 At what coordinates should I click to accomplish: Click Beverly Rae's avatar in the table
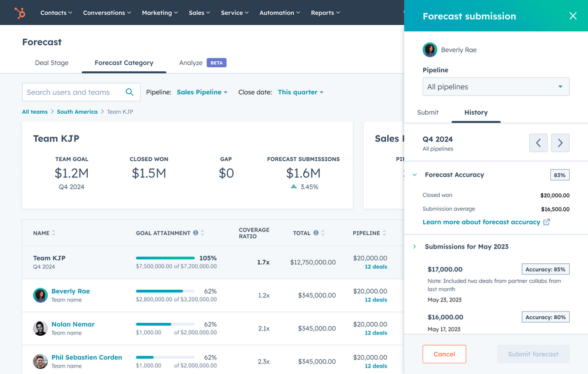(40, 295)
